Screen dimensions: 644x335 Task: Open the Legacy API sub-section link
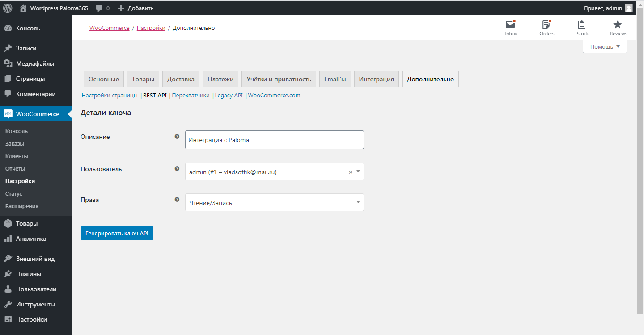pyautogui.click(x=229, y=96)
